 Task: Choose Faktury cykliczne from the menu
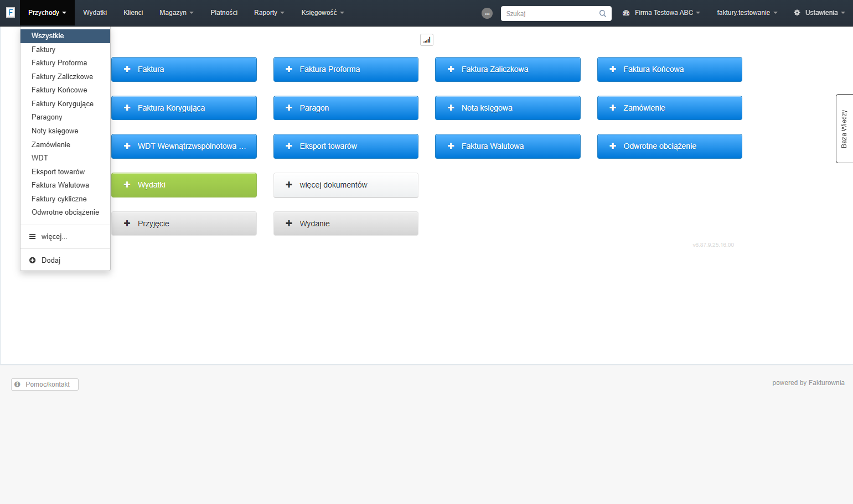(65, 199)
